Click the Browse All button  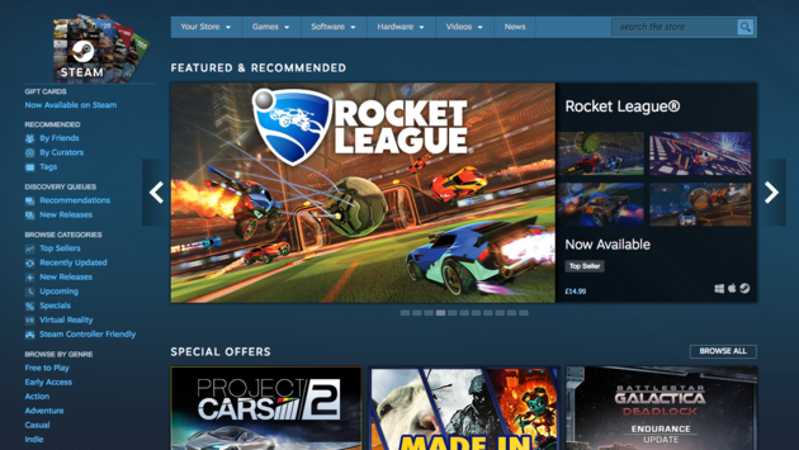(x=723, y=351)
